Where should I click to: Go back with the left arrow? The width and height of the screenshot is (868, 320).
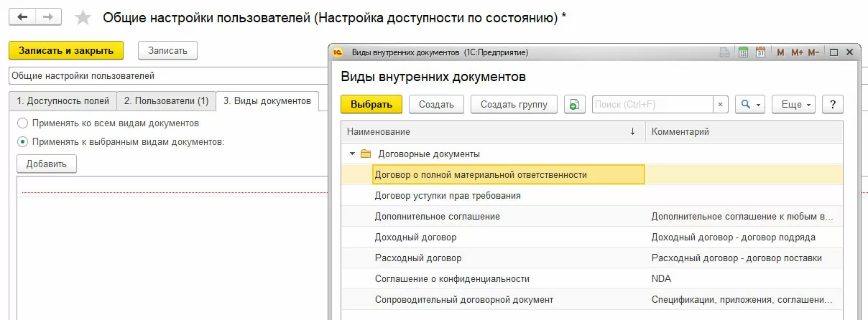[22, 17]
